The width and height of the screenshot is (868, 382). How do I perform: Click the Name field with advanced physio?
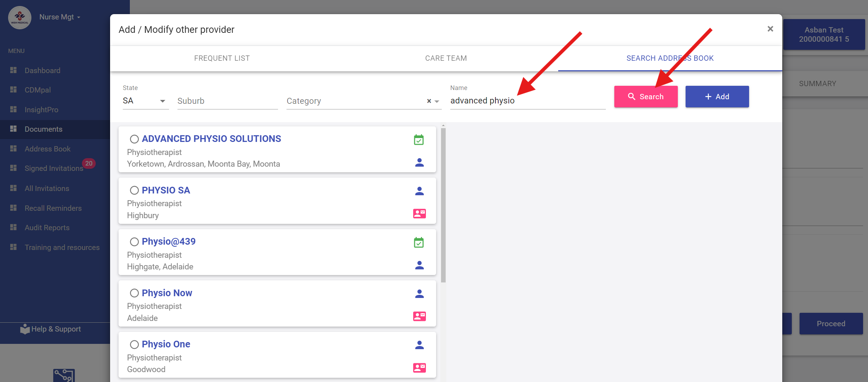coord(528,101)
